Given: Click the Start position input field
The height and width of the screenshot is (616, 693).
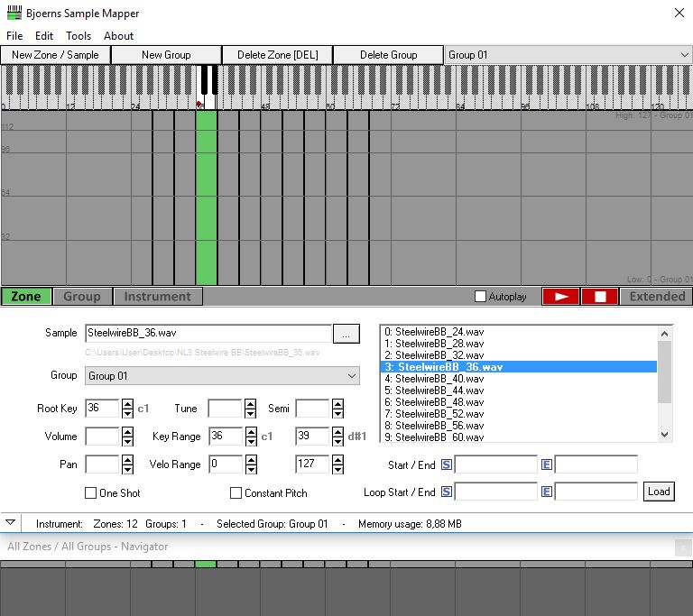Looking at the screenshot, I should tap(495, 464).
